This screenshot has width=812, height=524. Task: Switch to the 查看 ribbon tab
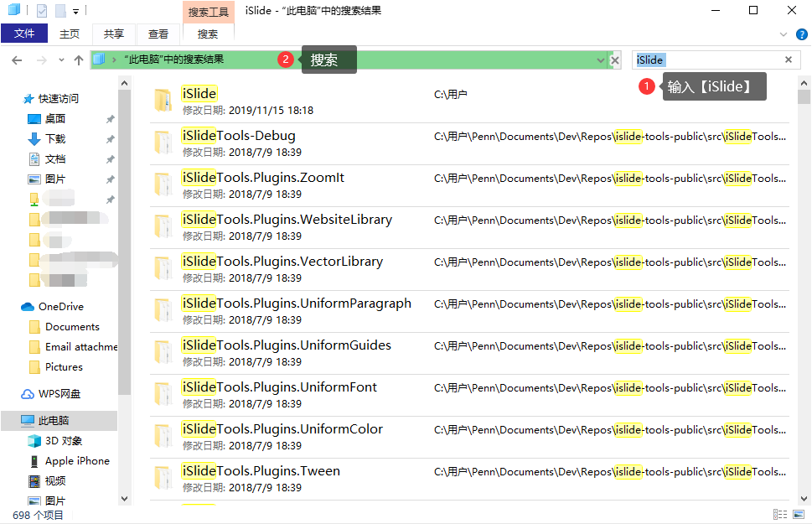158,34
